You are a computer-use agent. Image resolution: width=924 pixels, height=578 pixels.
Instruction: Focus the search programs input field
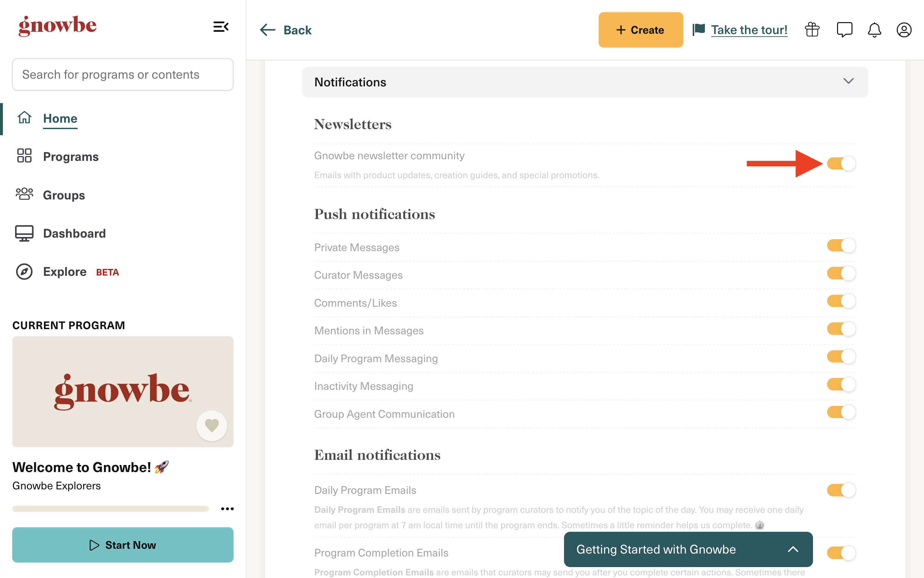pyautogui.click(x=123, y=74)
